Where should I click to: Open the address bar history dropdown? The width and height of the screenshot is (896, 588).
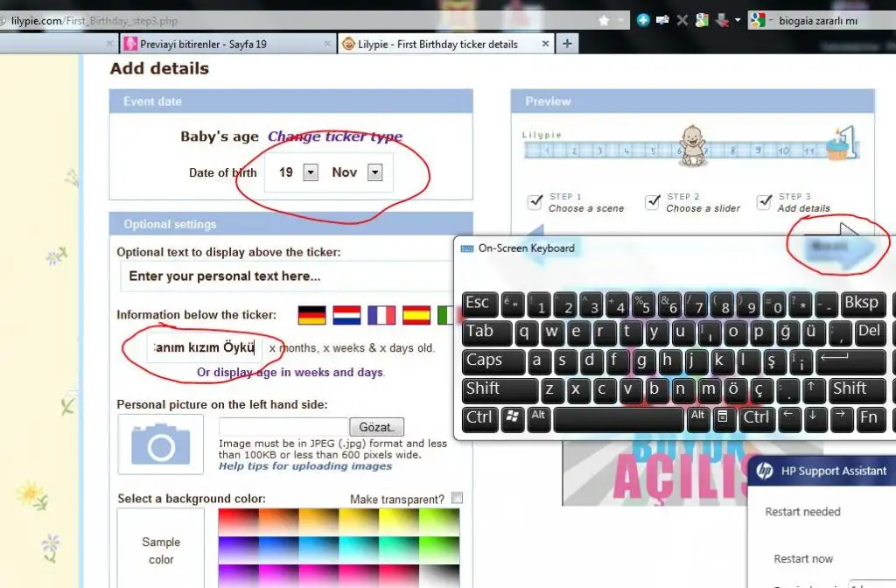coord(620,21)
